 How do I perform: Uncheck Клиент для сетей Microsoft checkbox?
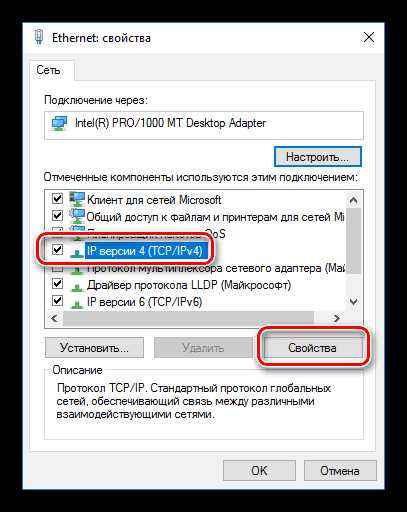[57, 199]
